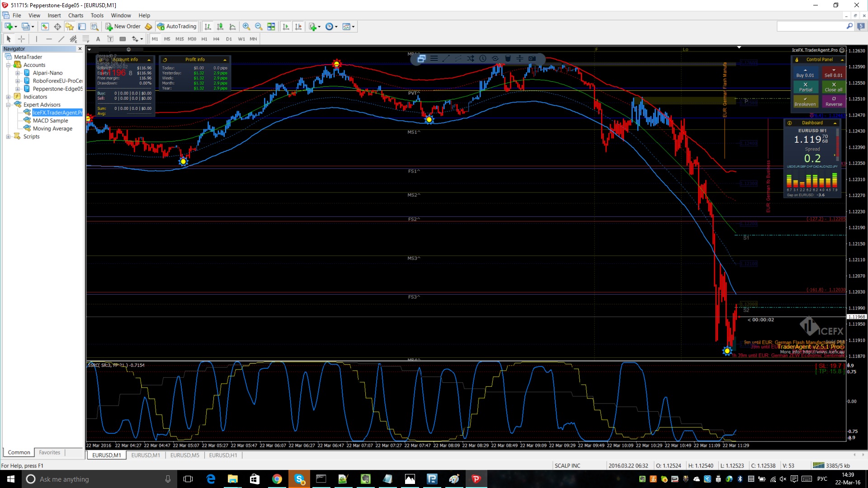
Task: Switch chart to Candlesticks icon
Action: (x=220, y=27)
